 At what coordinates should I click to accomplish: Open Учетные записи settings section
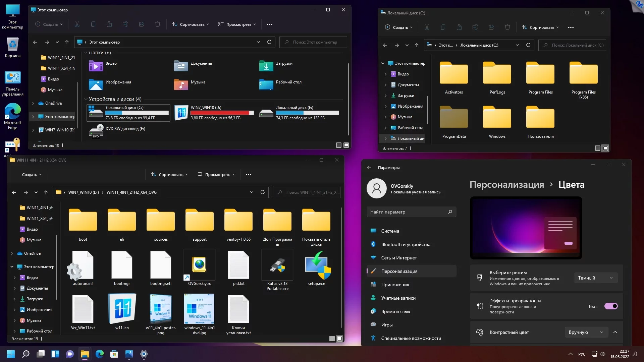[x=398, y=298]
